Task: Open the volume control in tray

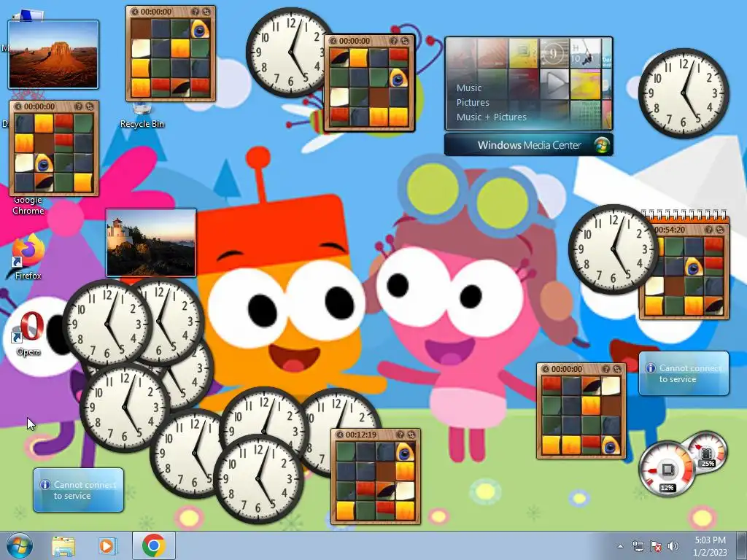Action: pyautogui.click(x=673, y=546)
